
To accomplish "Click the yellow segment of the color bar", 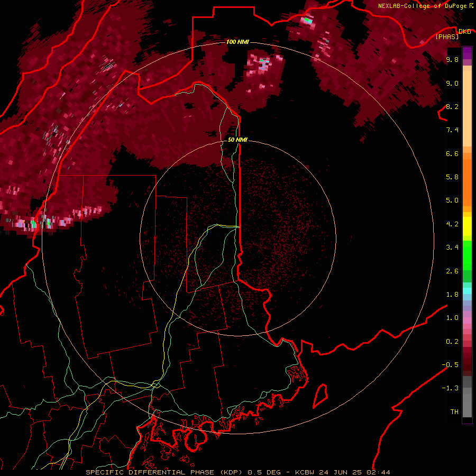I will [467, 226].
